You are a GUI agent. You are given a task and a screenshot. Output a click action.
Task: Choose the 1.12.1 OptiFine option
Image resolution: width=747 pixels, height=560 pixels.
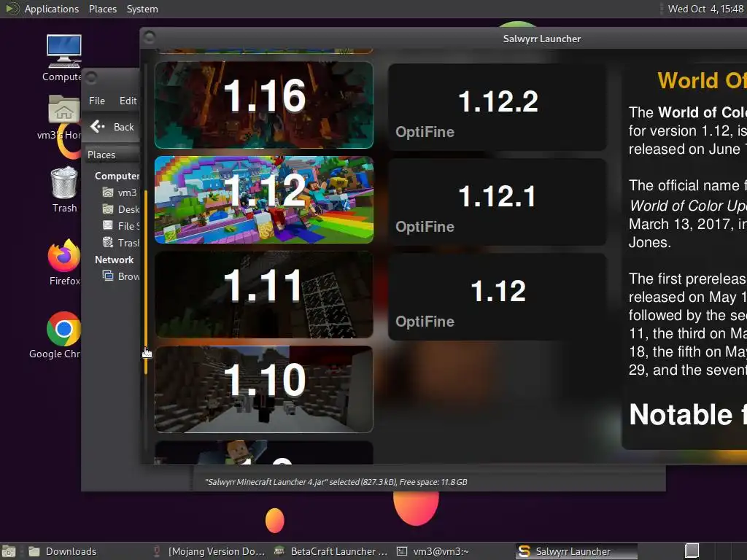[498, 202]
